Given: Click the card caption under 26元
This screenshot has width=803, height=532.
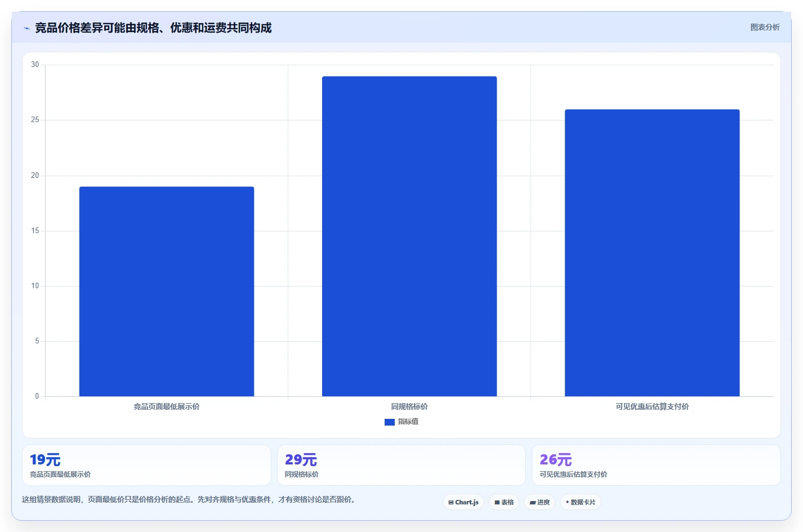Looking at the screenshot, I should click(573, 475).
